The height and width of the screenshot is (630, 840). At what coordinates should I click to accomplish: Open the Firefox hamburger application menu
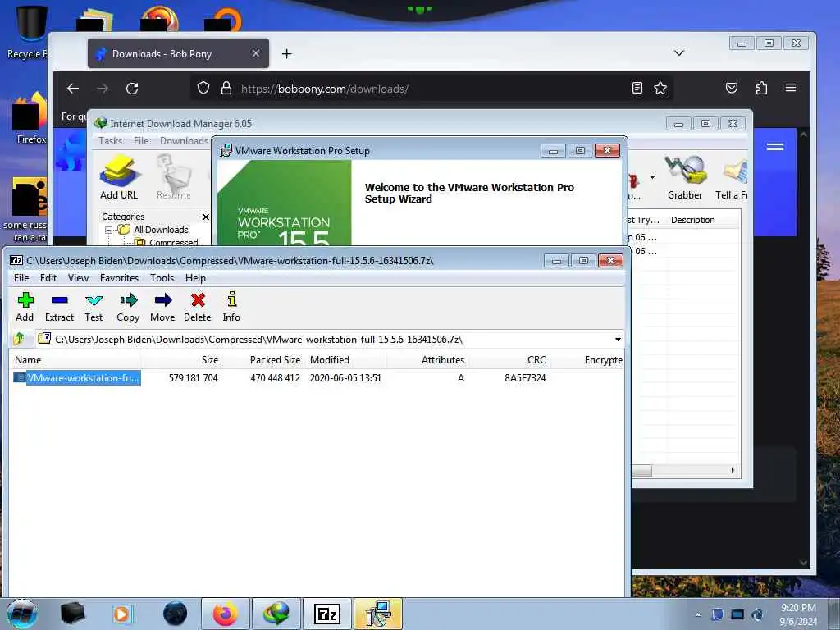pyautogui.click(x=791, y=88)
